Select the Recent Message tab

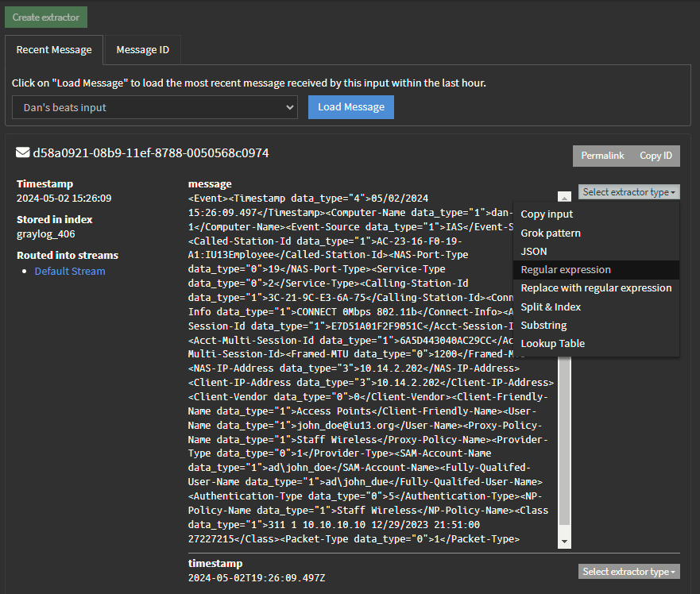coord(54,49)
